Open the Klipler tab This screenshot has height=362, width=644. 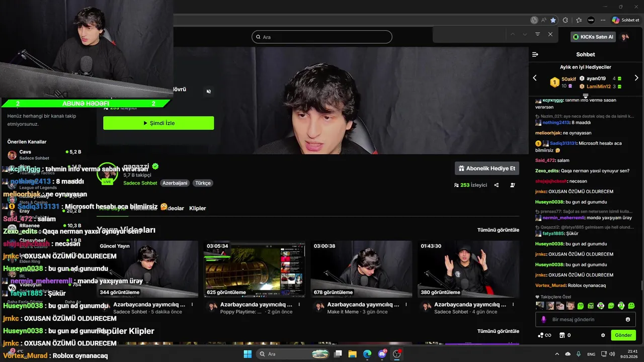coord(198,208)
